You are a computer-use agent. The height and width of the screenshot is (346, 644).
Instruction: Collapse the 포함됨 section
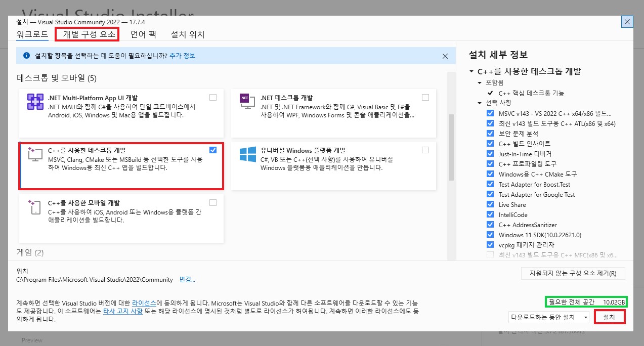[x=480, y=82]
